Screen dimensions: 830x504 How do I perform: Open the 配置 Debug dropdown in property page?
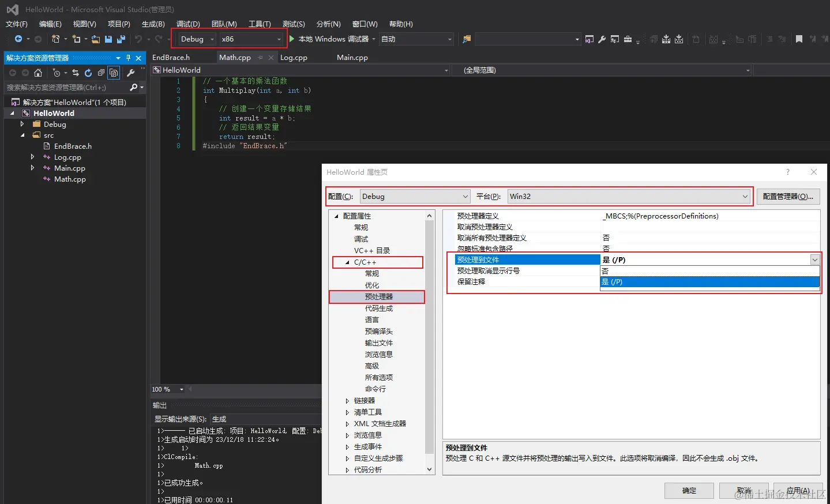[415, 196]
